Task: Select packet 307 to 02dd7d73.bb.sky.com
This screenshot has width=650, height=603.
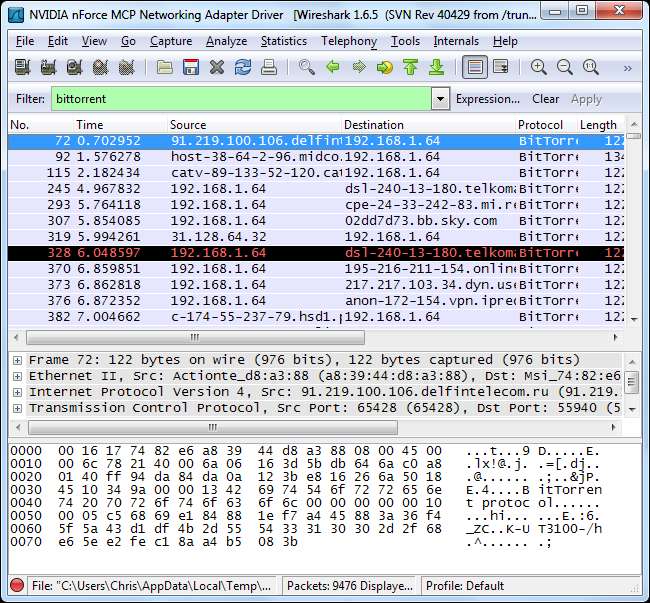Action: tap(315, 221)
